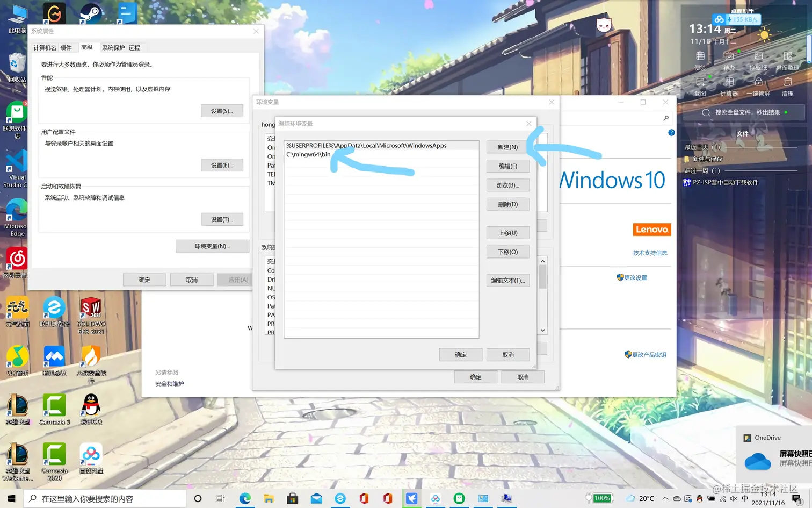Screen dimensions: 812x508
Task: Open the 技术支持信息 link
Action: (x=650, y=253)
